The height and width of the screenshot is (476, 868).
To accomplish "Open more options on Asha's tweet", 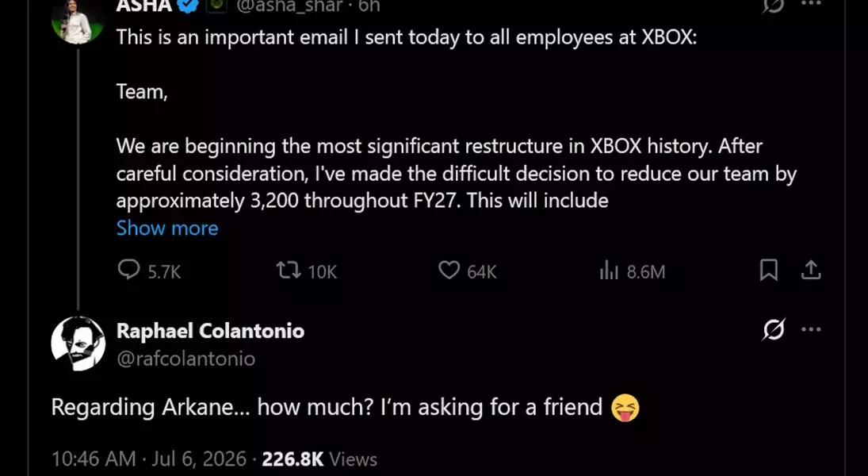I will click(x=811, y=4).
